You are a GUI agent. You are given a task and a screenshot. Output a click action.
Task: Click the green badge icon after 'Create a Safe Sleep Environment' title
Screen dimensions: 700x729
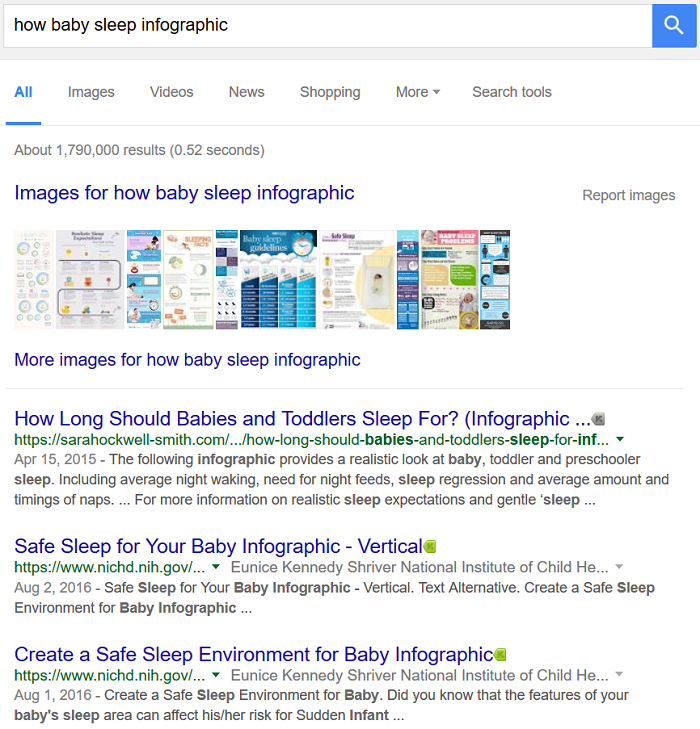[x=500, y=655]
